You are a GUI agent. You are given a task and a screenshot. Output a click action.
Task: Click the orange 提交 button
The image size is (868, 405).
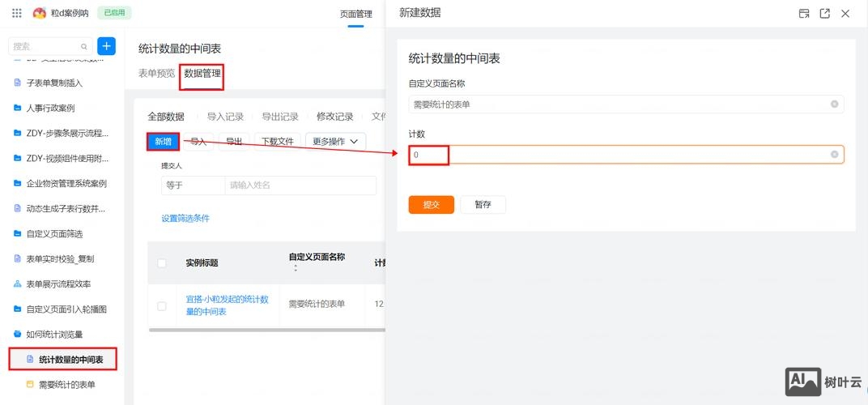(432, 204)
